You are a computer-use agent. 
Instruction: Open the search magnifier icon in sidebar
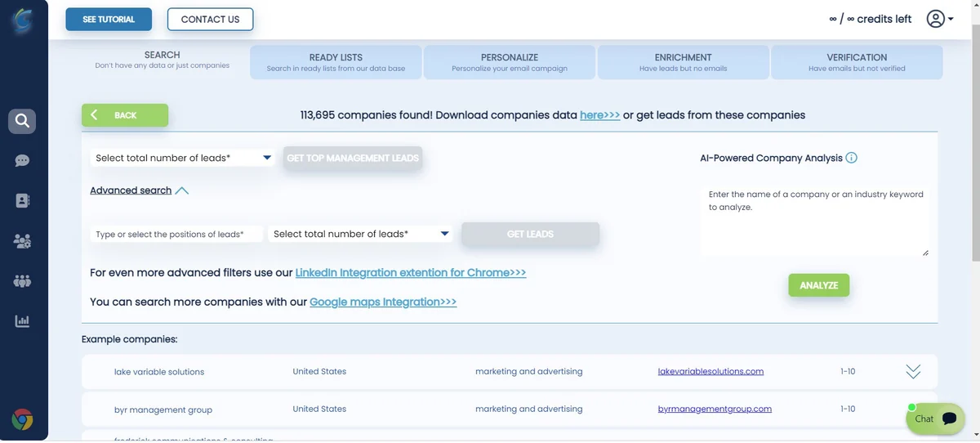pyautogui.click(x=22, y=121)
